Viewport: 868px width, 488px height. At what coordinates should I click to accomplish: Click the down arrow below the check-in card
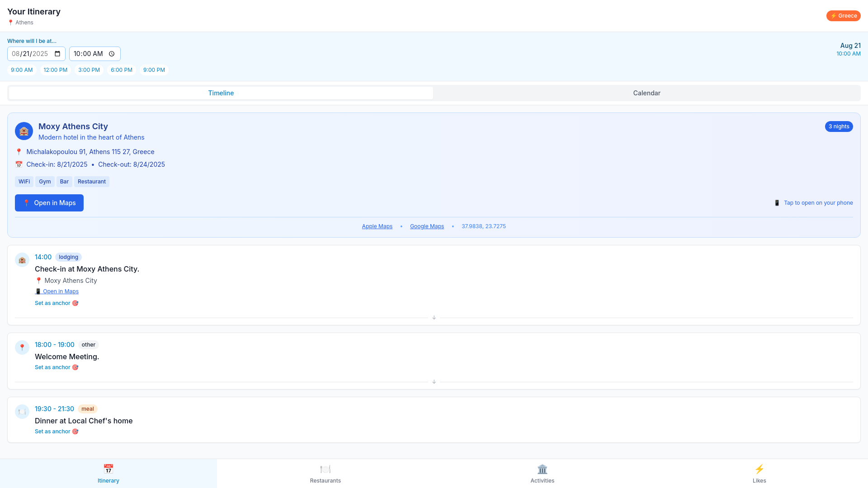coord(434,318)
